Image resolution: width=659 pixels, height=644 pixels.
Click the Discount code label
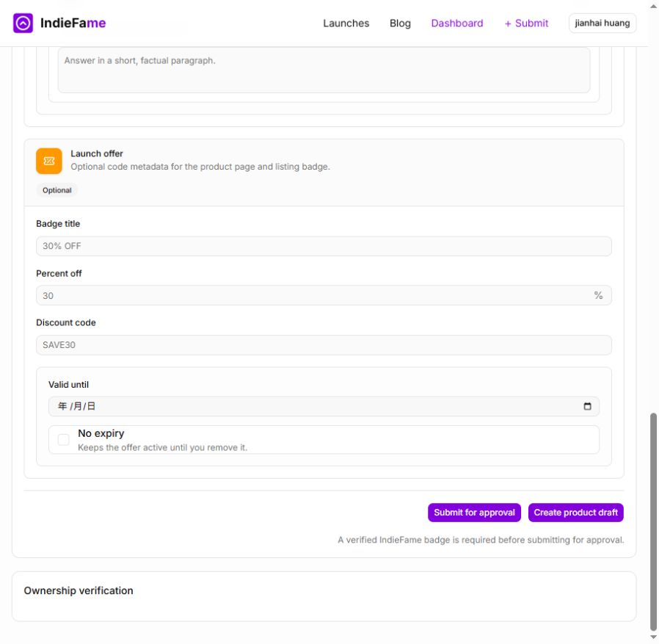(x=66, y=322)
